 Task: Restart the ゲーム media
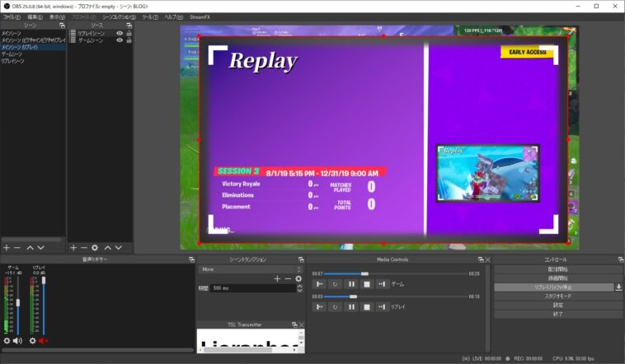coord(336,284)
